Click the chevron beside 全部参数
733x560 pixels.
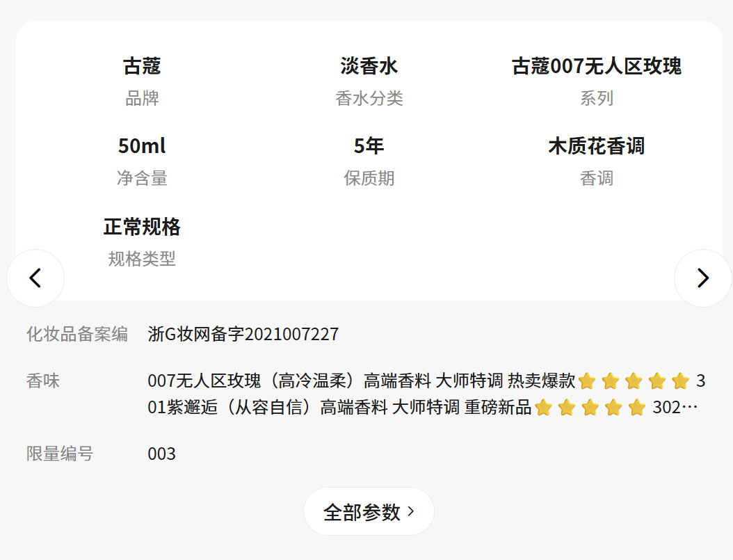coord(411,512)
